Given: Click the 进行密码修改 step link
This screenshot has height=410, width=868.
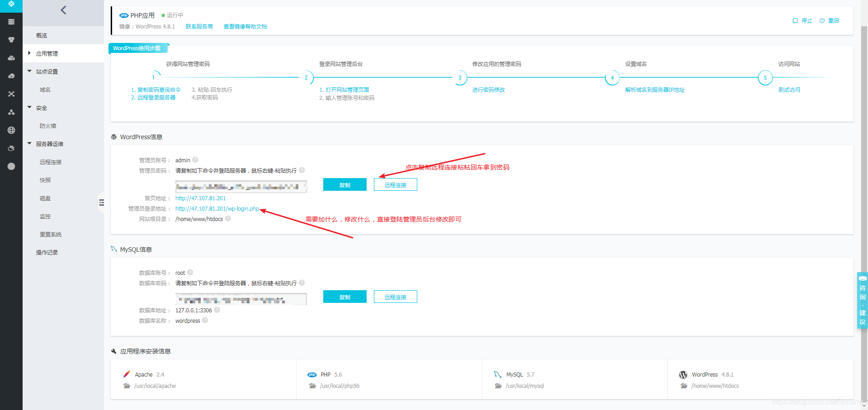Looking at the screenshot, I should pyautogui.click(x=489, y=90).
